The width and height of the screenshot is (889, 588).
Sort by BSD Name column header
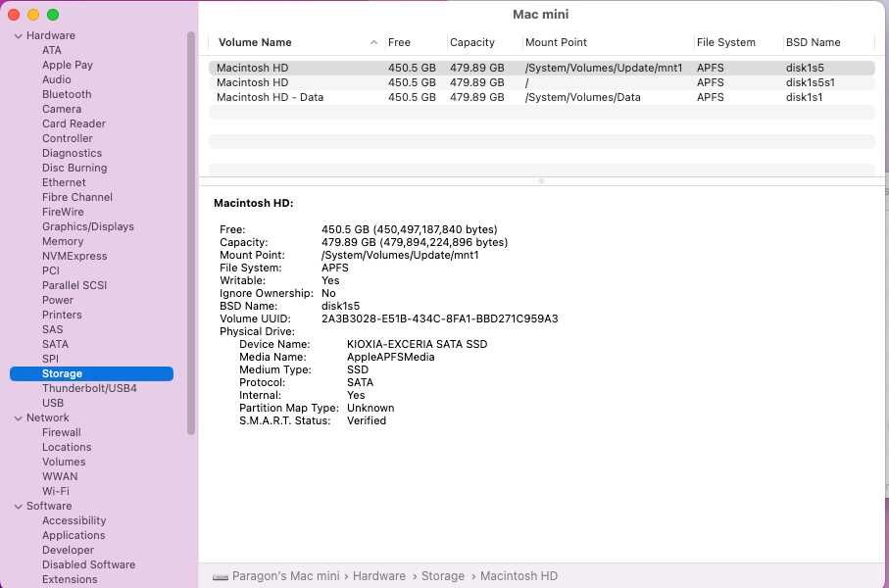coord(813,42)
